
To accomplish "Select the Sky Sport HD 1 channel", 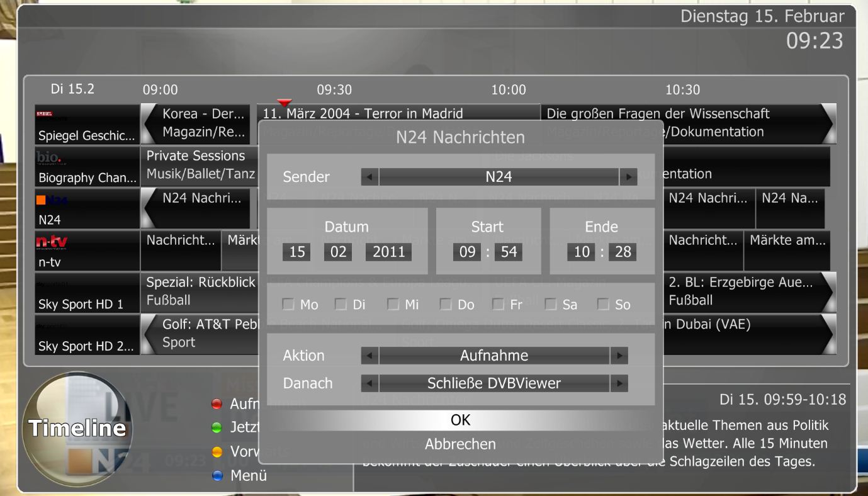I will pyautogui.click(x=87, y=293).
